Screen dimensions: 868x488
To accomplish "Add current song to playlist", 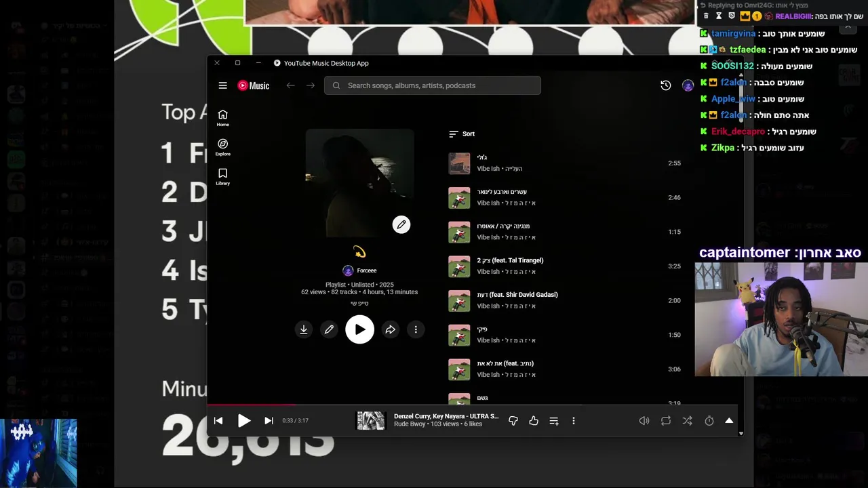I will [x=554, y=421].
